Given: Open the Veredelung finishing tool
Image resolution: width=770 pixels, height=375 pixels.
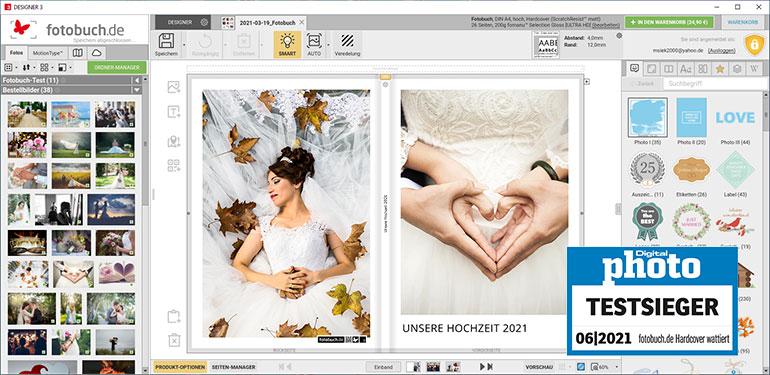Looking at the screenshot, I should tap(347, 45).
